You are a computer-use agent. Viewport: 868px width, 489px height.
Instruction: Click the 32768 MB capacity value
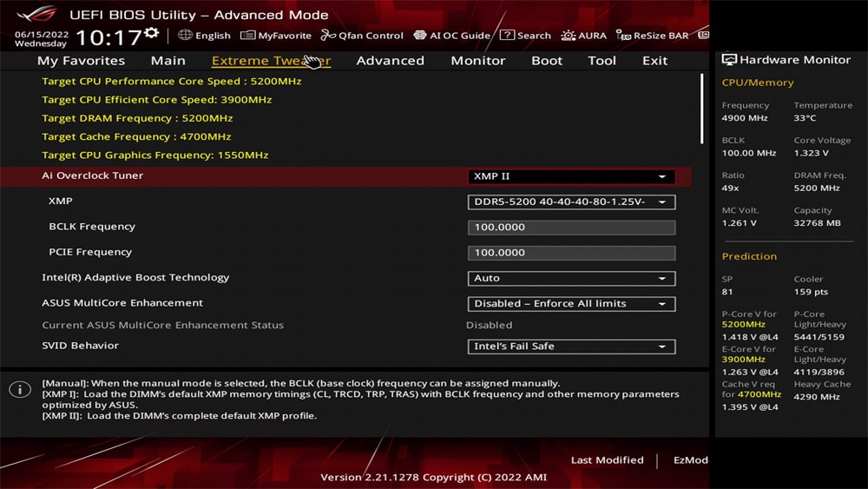tap(817, 222)
